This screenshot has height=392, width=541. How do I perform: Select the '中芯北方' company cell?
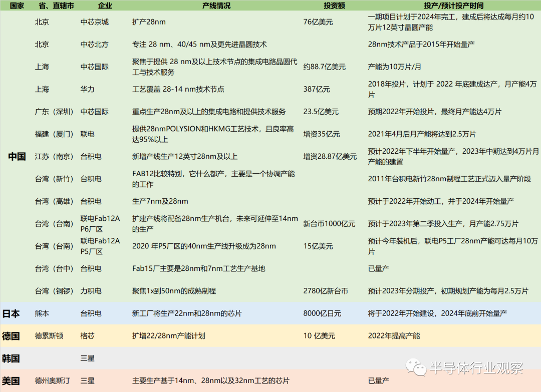click(95, 45)
